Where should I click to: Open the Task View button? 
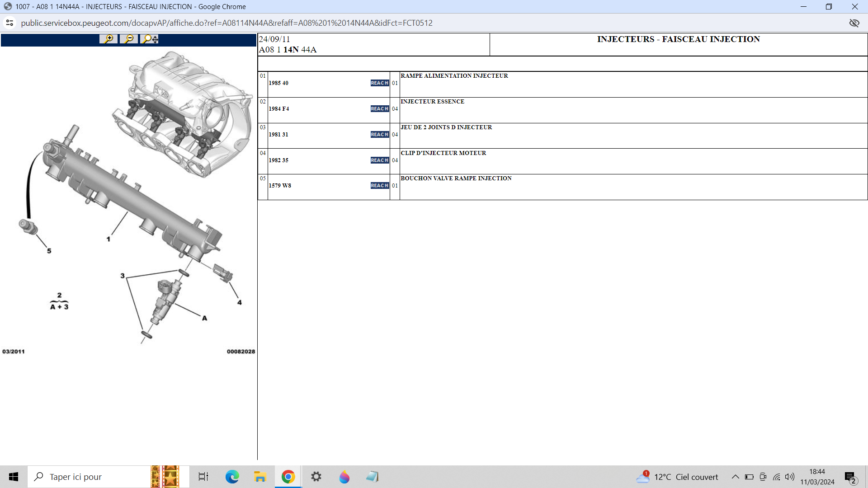(x=203, y=477)
